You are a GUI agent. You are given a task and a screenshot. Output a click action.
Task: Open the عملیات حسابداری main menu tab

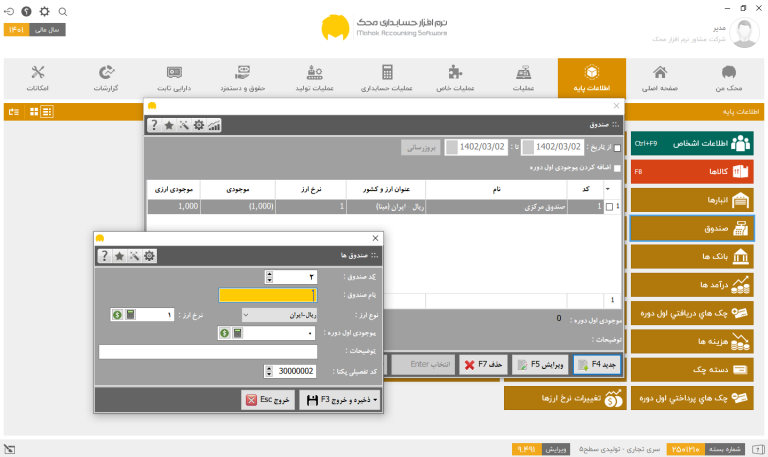[x=387, y=78]
